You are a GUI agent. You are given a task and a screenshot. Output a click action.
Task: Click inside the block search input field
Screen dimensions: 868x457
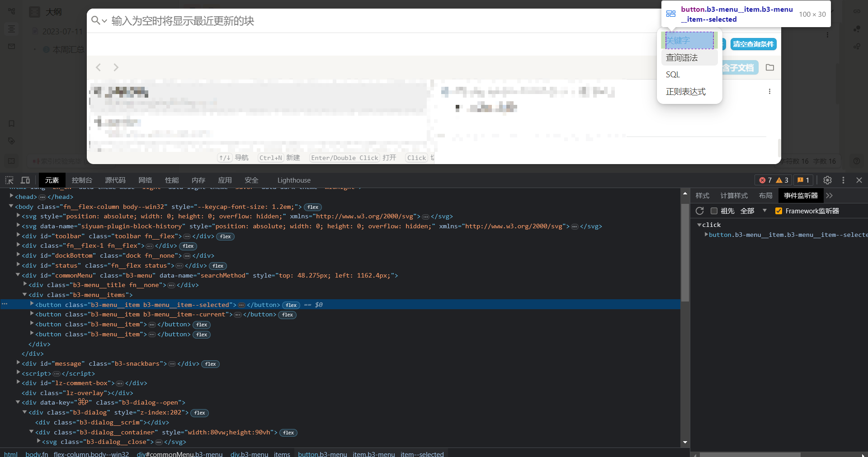tap(316, 21)
